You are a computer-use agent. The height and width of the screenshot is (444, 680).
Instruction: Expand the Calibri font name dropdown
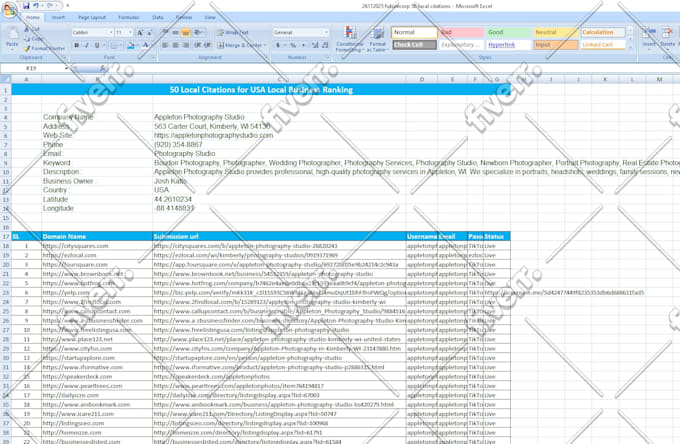(x=111, y=33)
